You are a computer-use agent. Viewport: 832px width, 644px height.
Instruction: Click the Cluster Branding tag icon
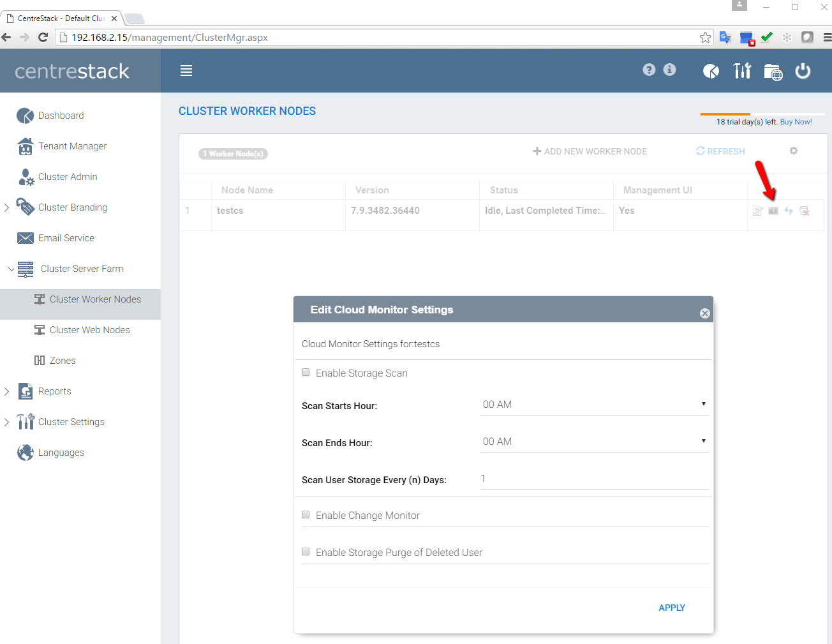(26, 207)
